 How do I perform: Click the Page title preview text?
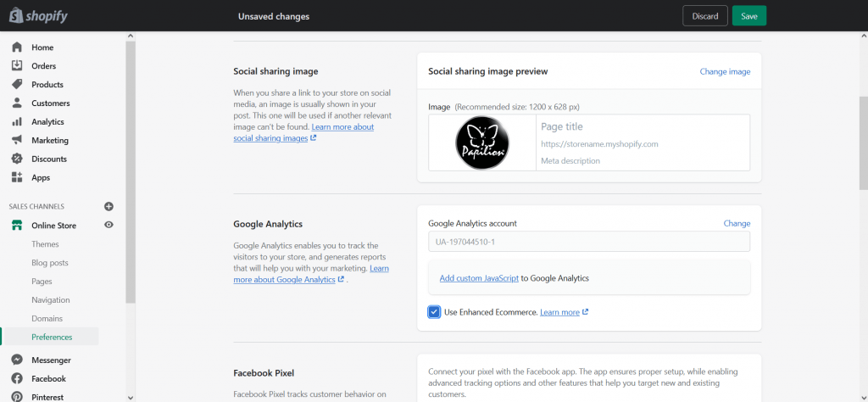click(x=562, y=127)
